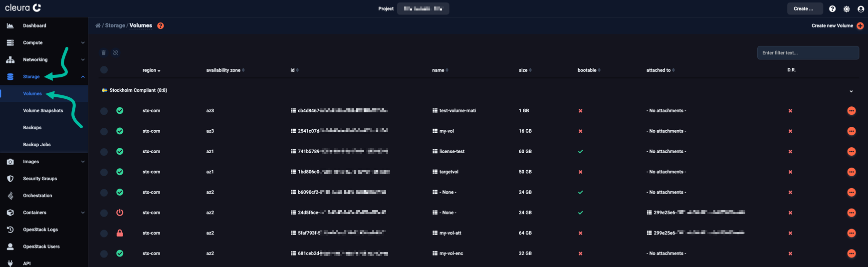The height and width of the screenshot is (267, 868).
Task: Sort table by name column
Action: 440,70
